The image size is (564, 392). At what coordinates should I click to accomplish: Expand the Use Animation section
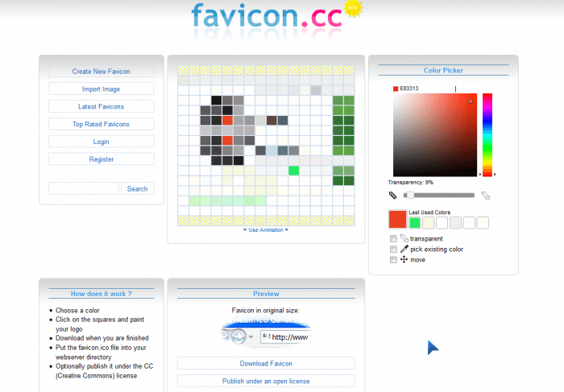coord(266,230)
